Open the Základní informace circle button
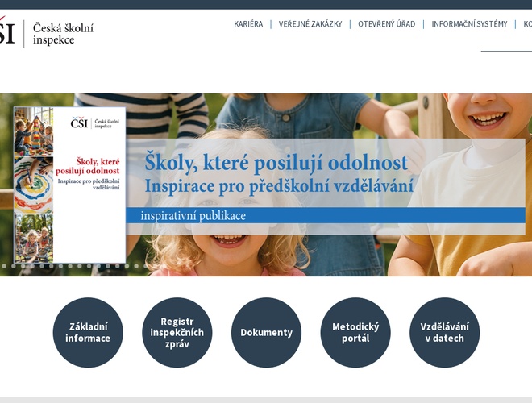Screen dimensions: 532x403 pos(88,332)
